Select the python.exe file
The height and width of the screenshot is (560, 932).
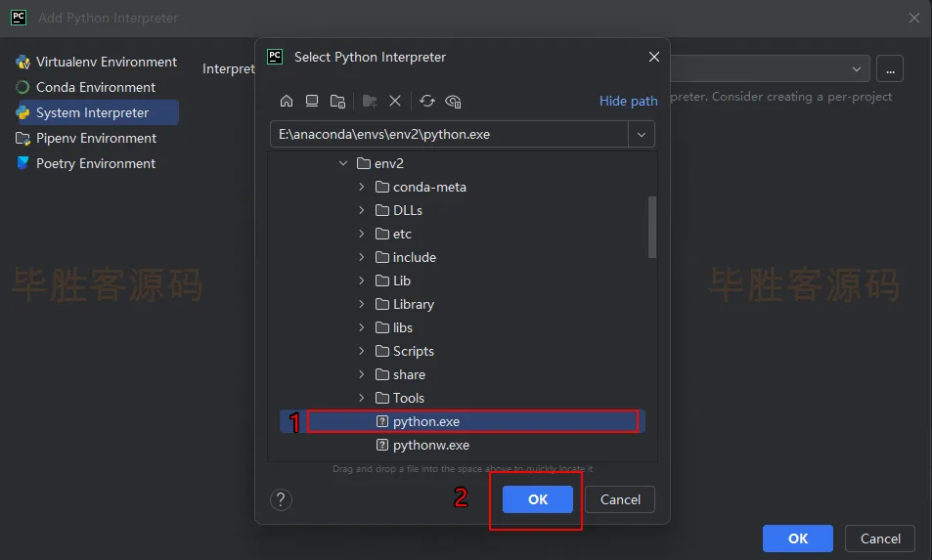[x=463, y=421]
